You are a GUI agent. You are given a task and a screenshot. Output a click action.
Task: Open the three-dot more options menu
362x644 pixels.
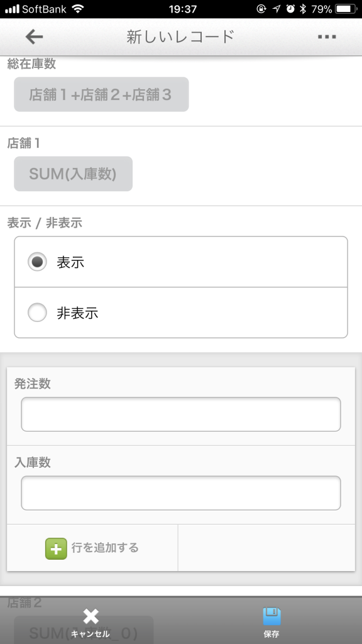[x=327, y=37]
